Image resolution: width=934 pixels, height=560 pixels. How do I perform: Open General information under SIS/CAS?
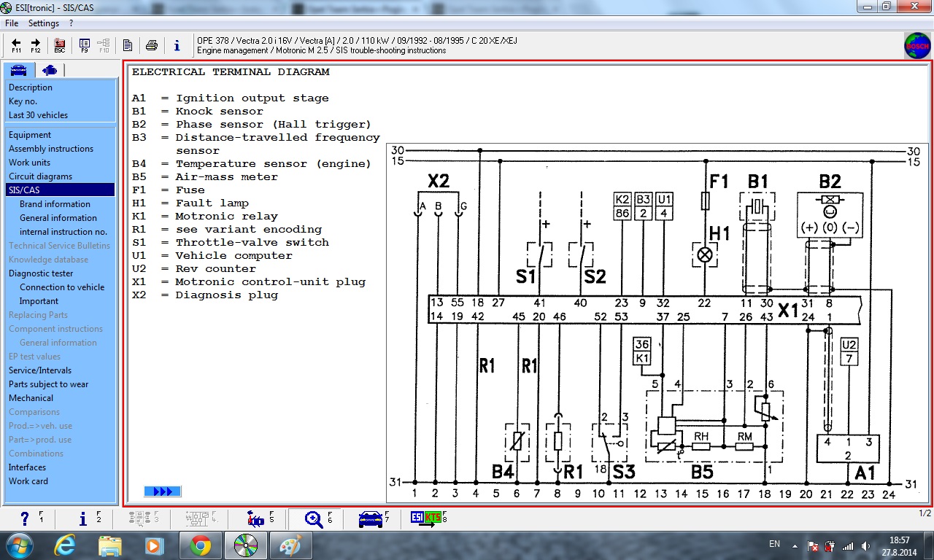click(60, 218)
